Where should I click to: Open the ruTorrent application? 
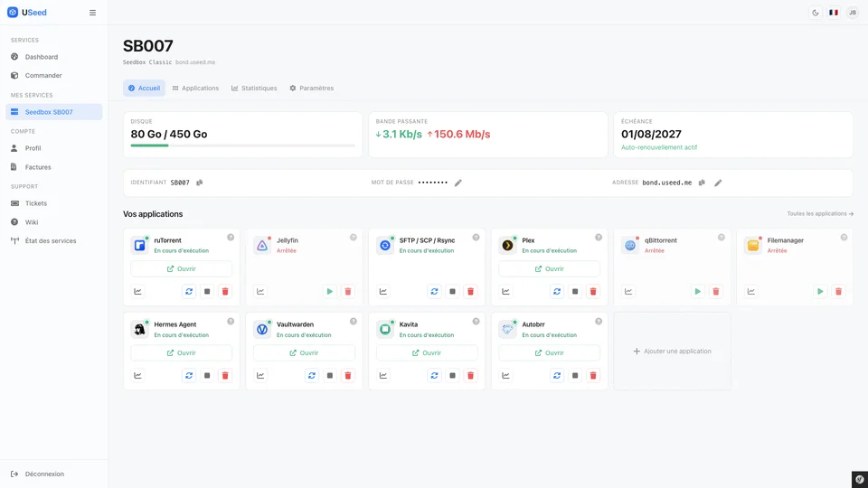[x=181, y=269]
